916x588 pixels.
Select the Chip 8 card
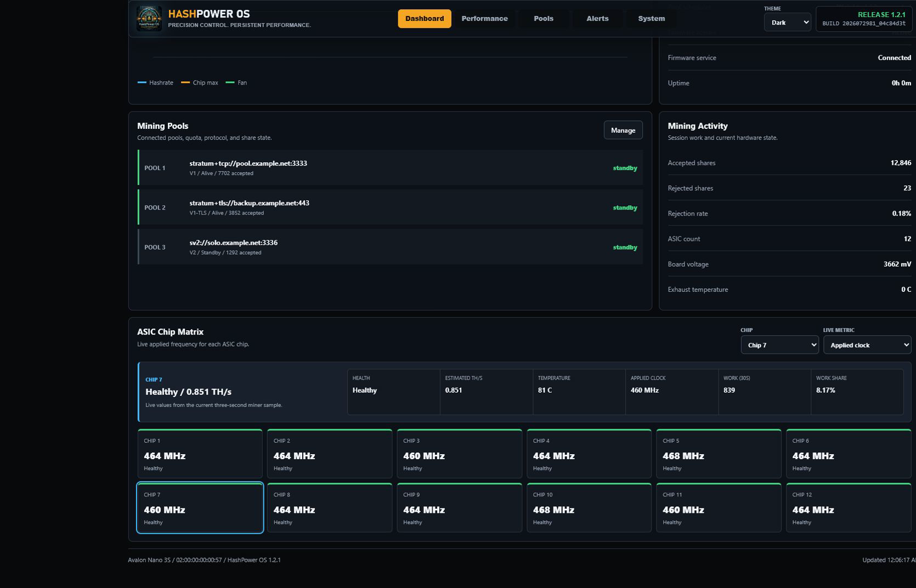(x=330, y=507)
